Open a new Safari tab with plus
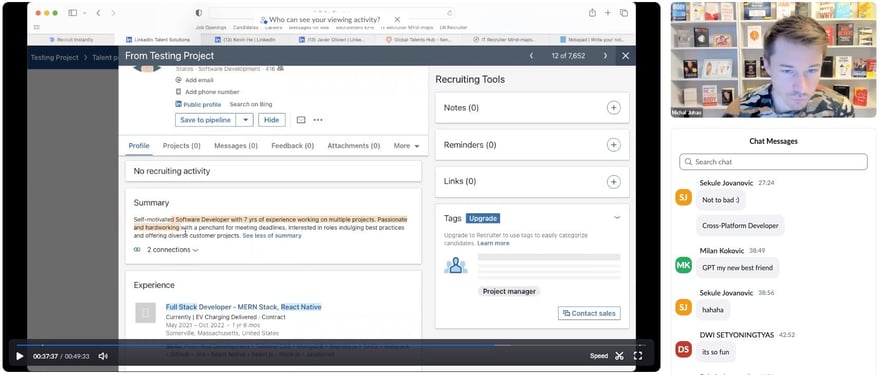The image size is (880, 375). 607,13
